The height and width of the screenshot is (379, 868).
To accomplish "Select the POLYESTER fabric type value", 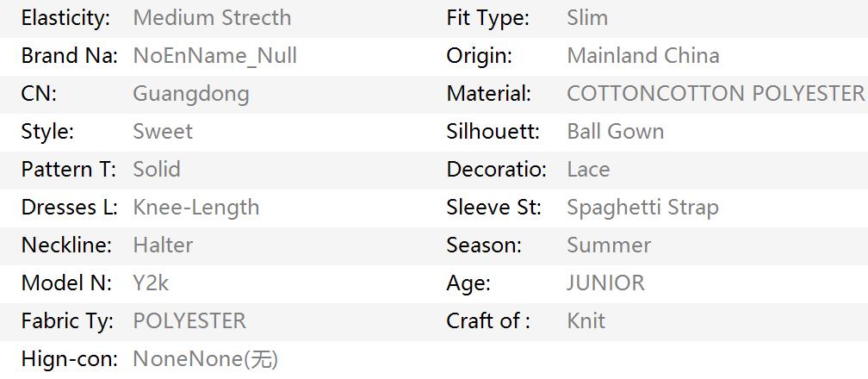I will point(189,320).
